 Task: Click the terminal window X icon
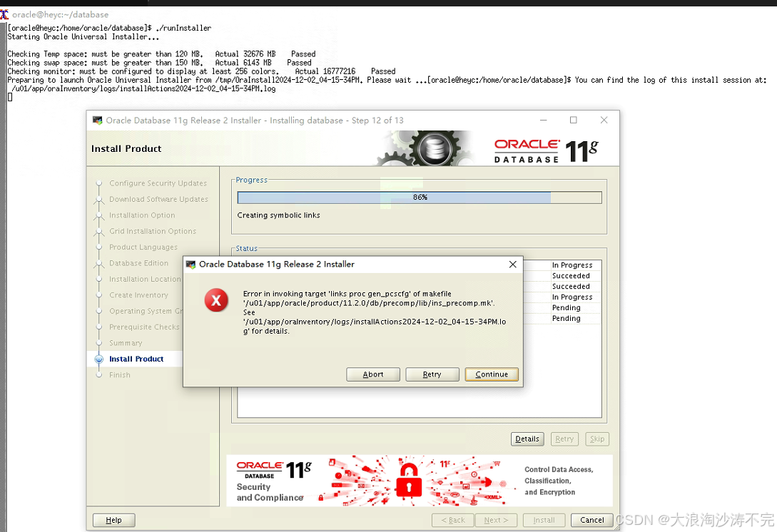coord(4,14)
